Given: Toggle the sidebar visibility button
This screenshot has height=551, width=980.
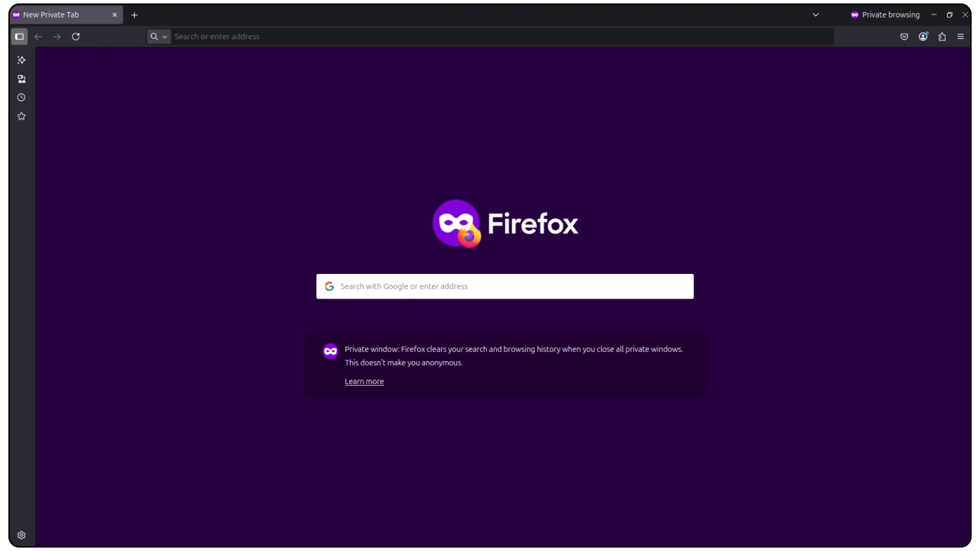Looking at the screenshot, I should point(20,37).
